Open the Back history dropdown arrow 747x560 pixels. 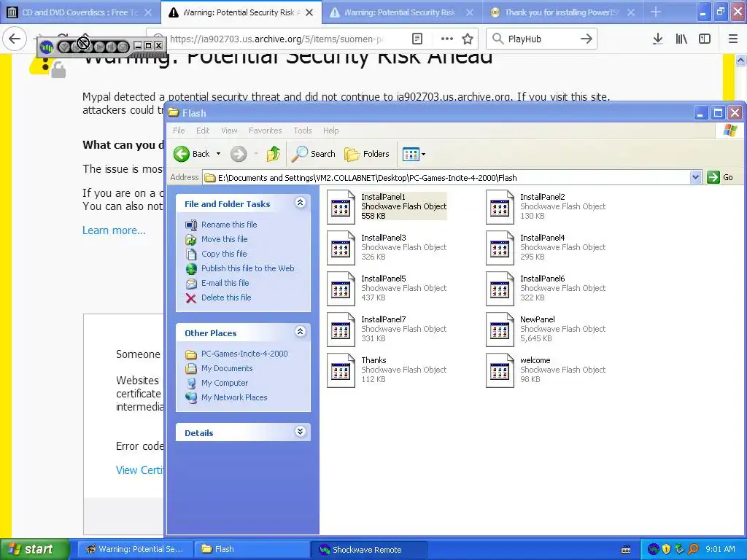tap(218, 154)
